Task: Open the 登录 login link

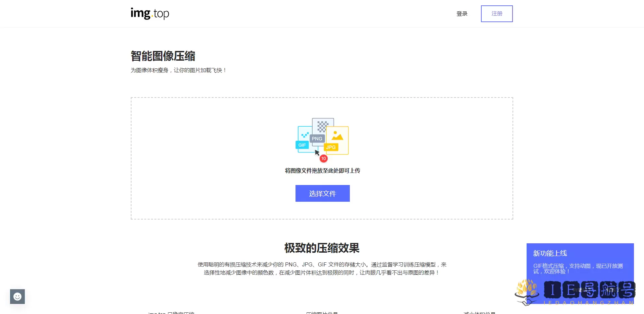Action: (x=462, y=14)
